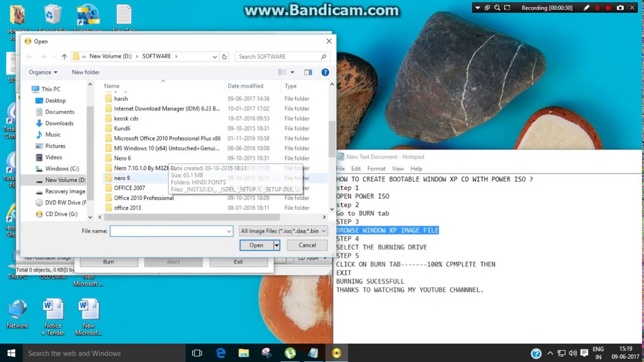Open the view options dropdown arrow

click(292, 72)
